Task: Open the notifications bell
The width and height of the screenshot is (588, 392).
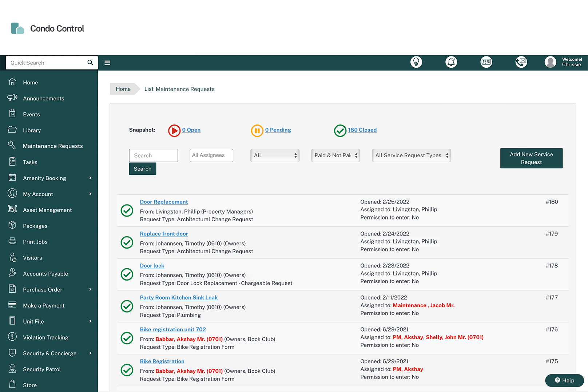Action: (451, 62)
